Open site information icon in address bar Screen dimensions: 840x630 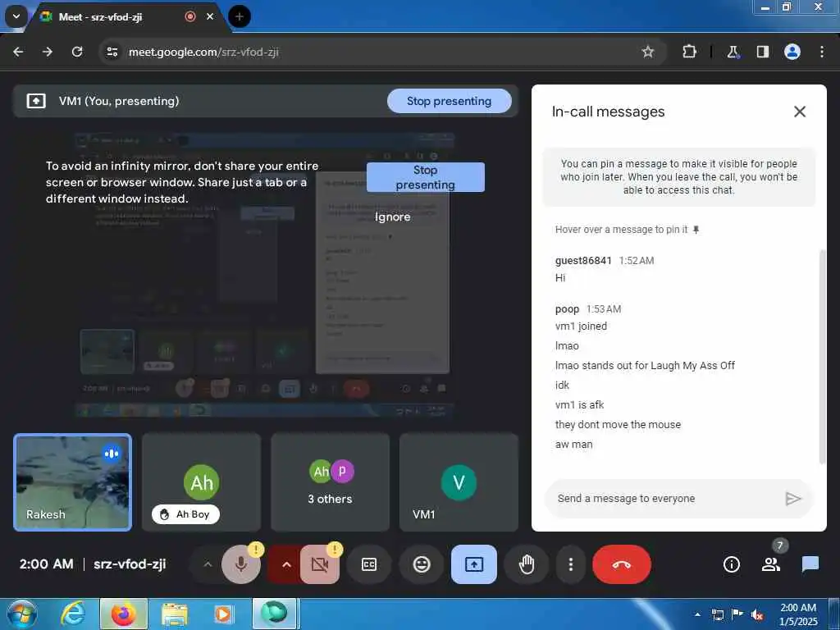click(x=112, y=52)
